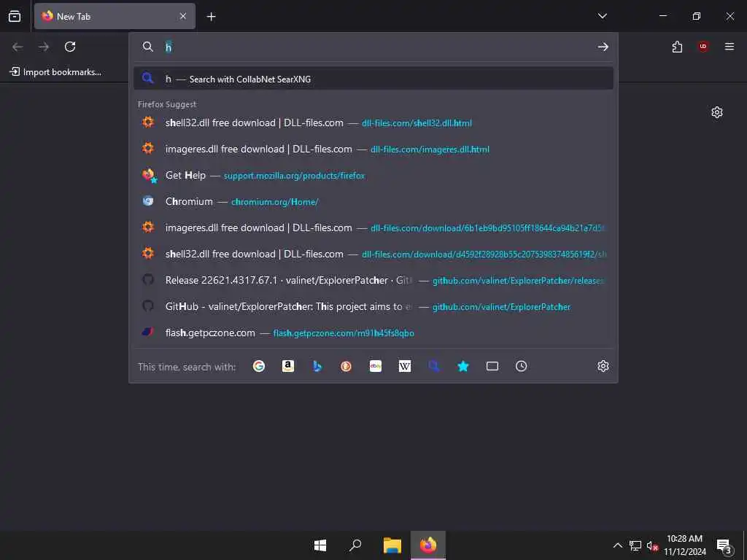This screenshot has height=560, width=747.
Task: Open the Firefox View icon
Action: (15, 16)
